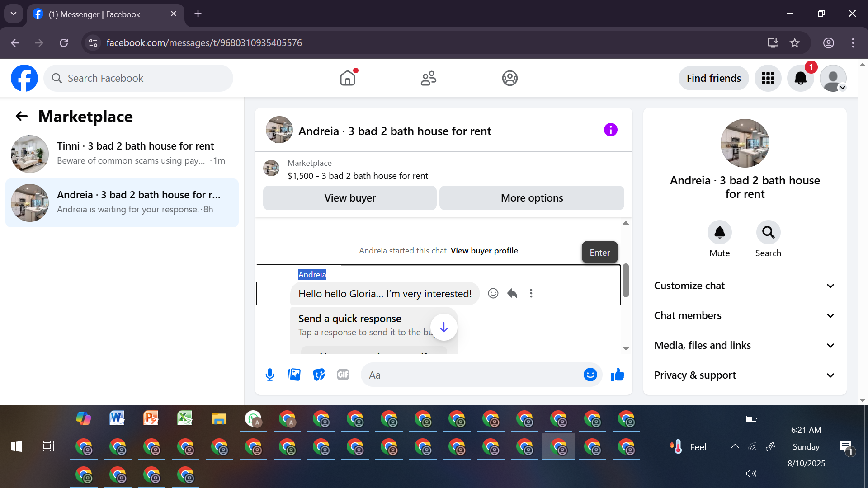React to Andreia's message with emoji
This screenshot has width=868, height=488.
(x=493, y=293)
